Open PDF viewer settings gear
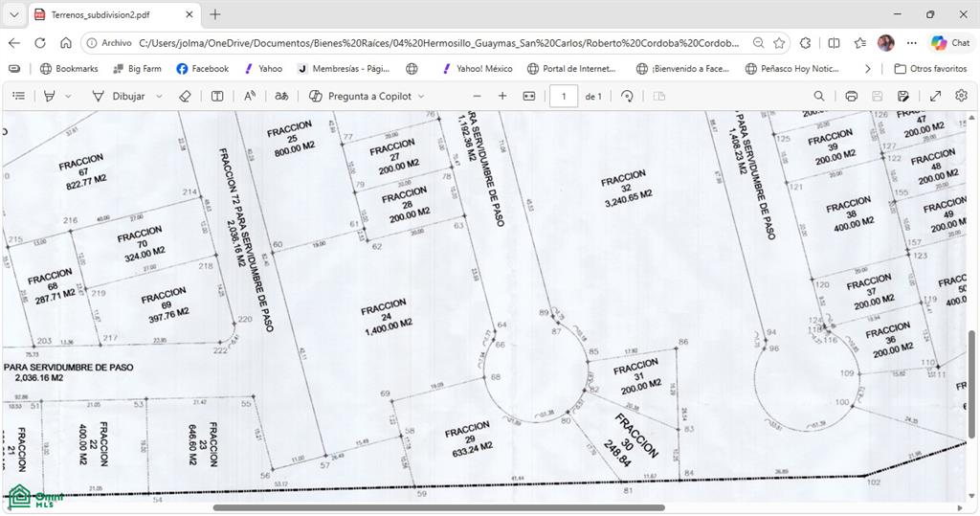The width and height of the screenshot is (980, 516). pos(961,96)
